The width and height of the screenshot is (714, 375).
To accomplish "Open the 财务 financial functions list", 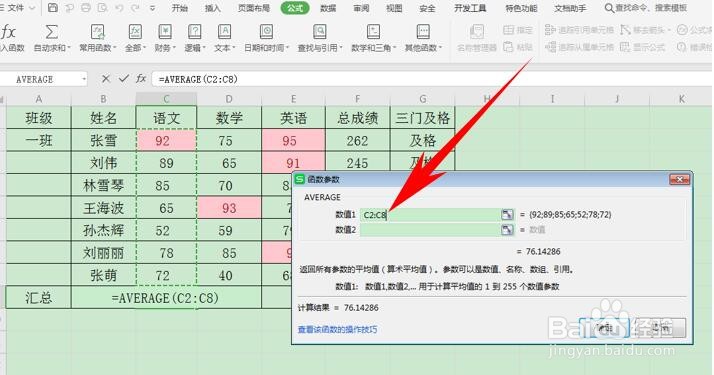I will coord(164,38).
